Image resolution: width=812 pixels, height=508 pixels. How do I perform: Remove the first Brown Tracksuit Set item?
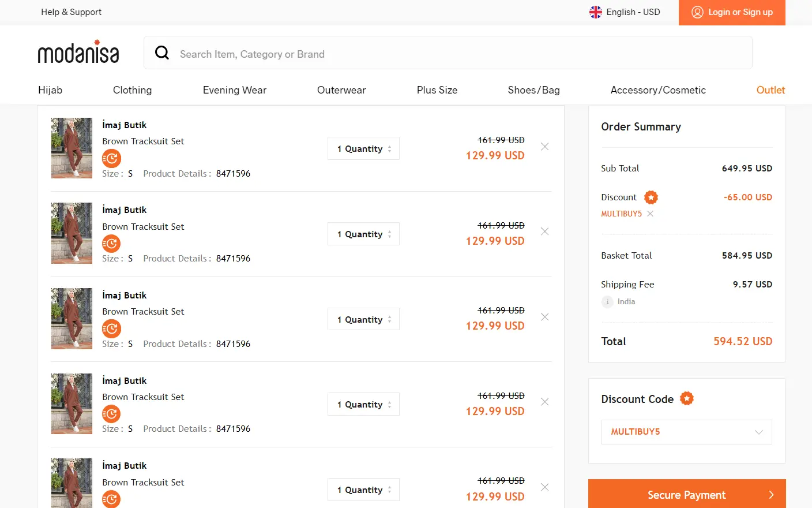tap(544, 147)
